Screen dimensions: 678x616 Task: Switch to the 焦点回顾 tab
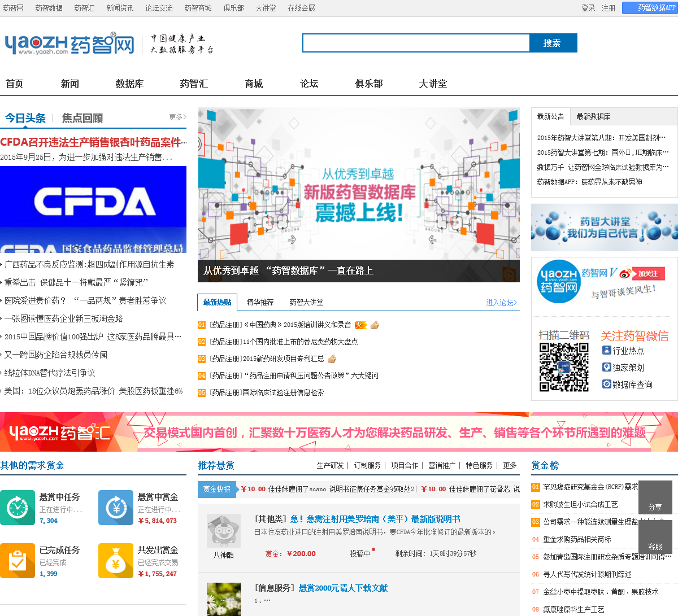tap(82, 118)
